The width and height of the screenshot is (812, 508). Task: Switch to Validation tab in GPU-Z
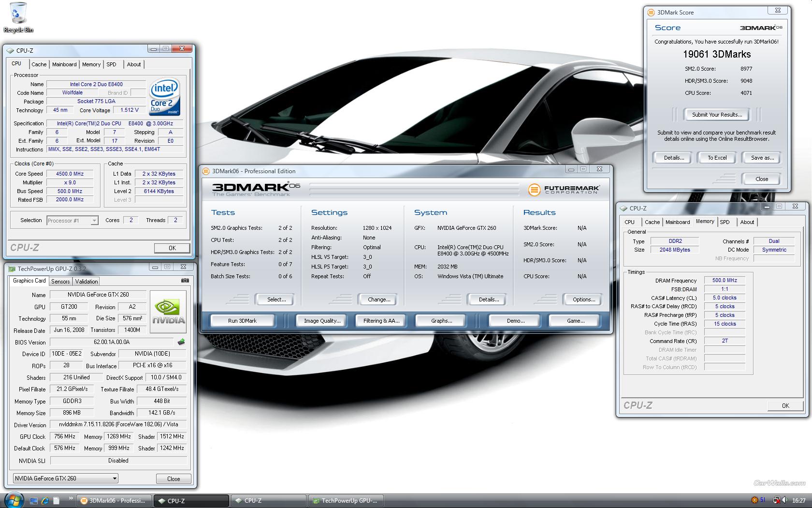point(87,281)
